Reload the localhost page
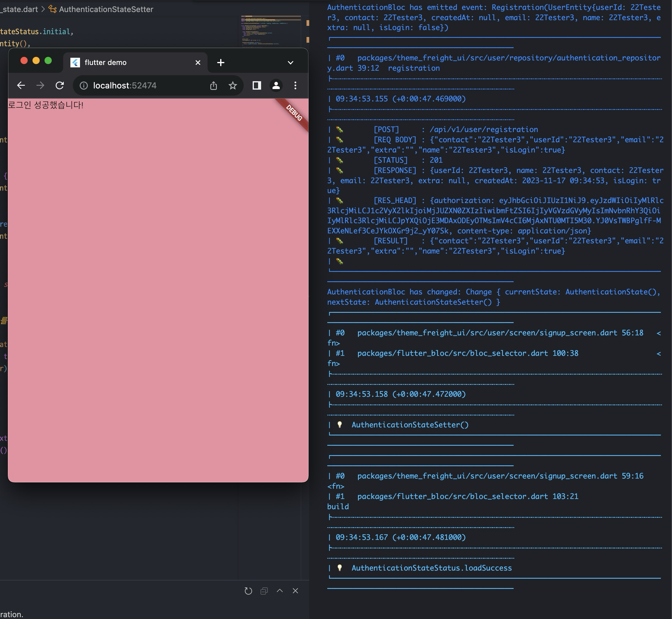672x619 pixels. (x=60, y=86)
